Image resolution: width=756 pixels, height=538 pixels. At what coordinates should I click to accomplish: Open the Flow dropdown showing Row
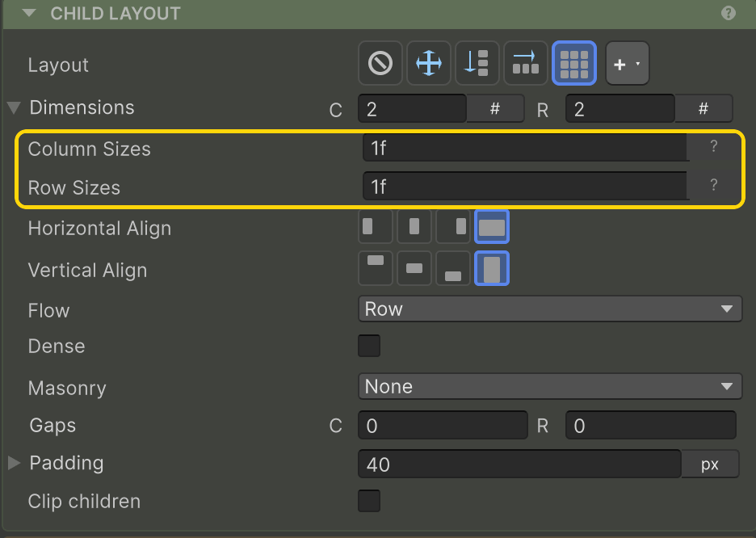pos(550,309)
